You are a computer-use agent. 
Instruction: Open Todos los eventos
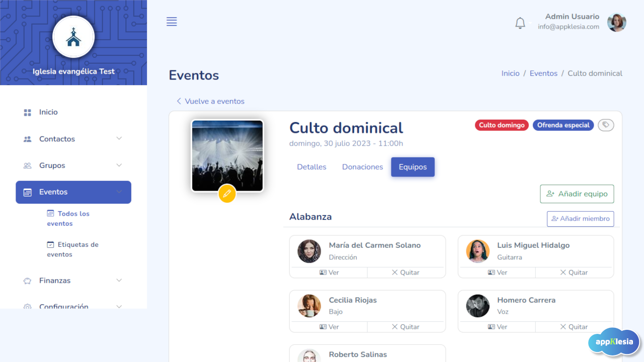click(68, 219)
